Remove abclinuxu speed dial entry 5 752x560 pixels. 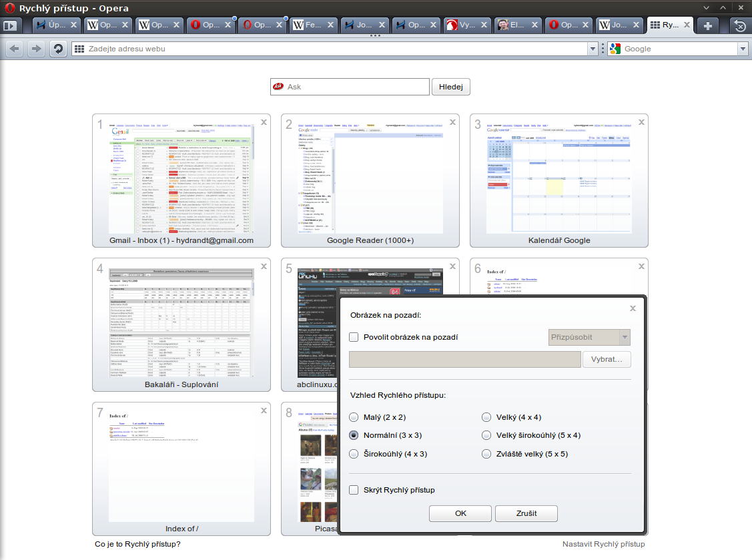click(452, 266)
